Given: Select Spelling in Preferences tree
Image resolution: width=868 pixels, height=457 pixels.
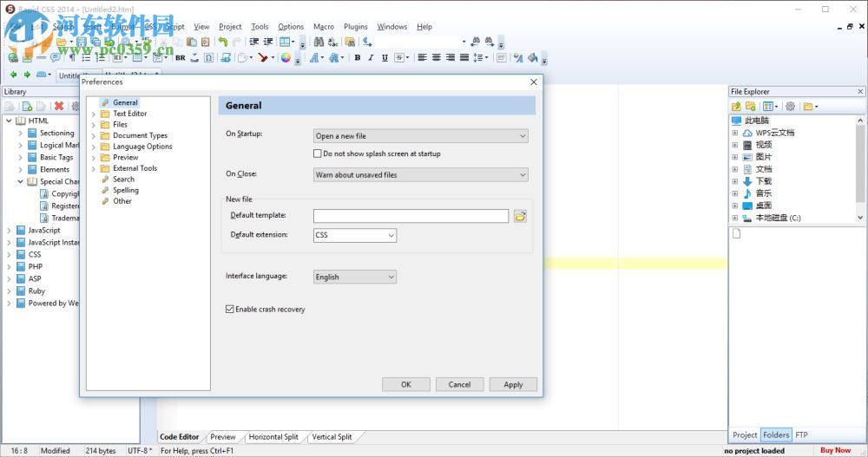Looking at the screenshot, I should pyautogui.click(x=126, y=190).
